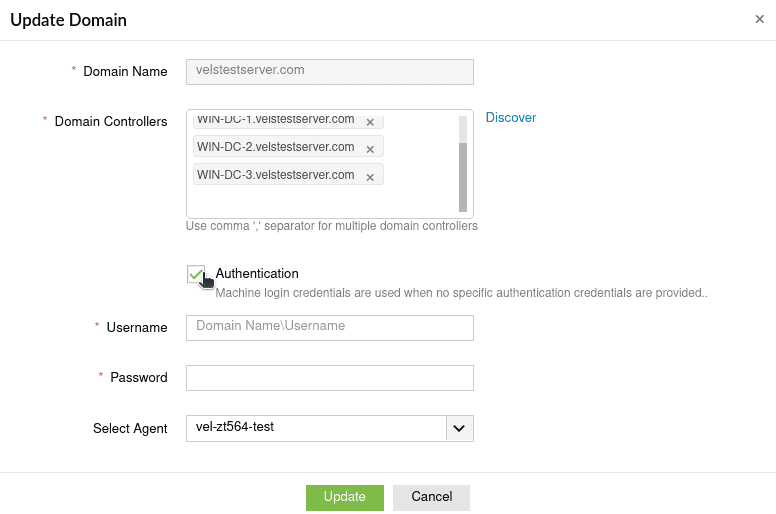Remove the WIN-DC-1.velstestserver.com domain controller
The width and height of the screenshot is (776, 514).
370,122
